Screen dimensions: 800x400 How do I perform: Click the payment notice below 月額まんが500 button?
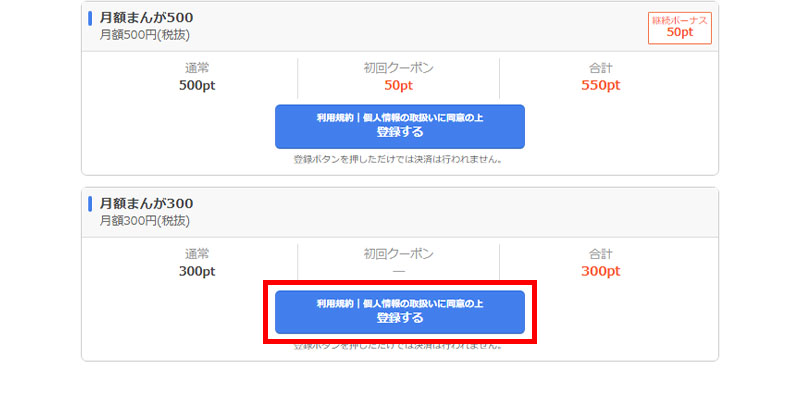[x=399, y=159]
